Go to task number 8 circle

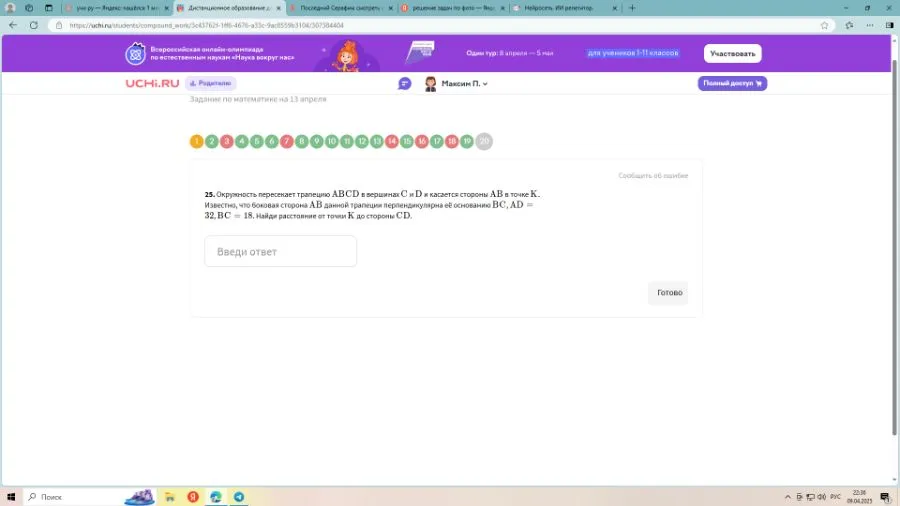[x=301, y=141]
